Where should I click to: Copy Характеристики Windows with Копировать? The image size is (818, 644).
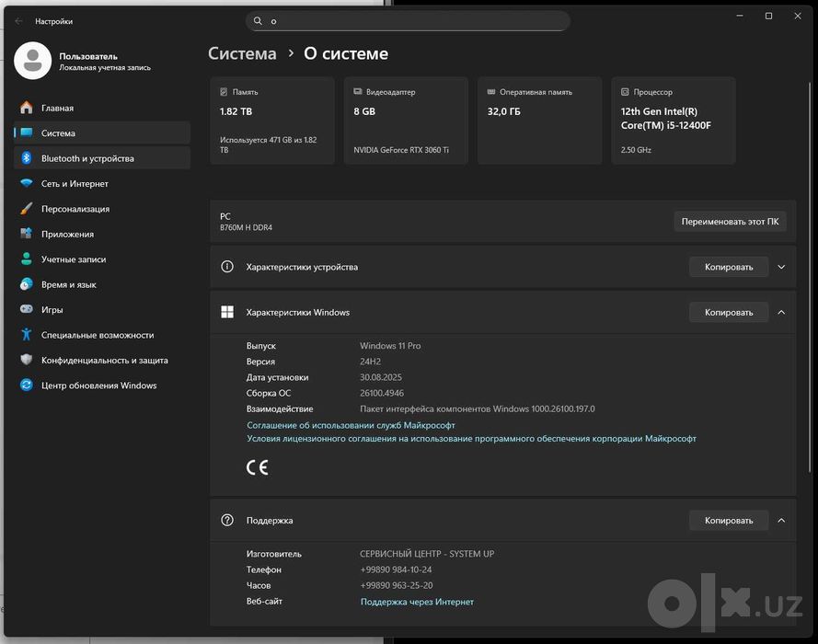click(x=729, y=313)
